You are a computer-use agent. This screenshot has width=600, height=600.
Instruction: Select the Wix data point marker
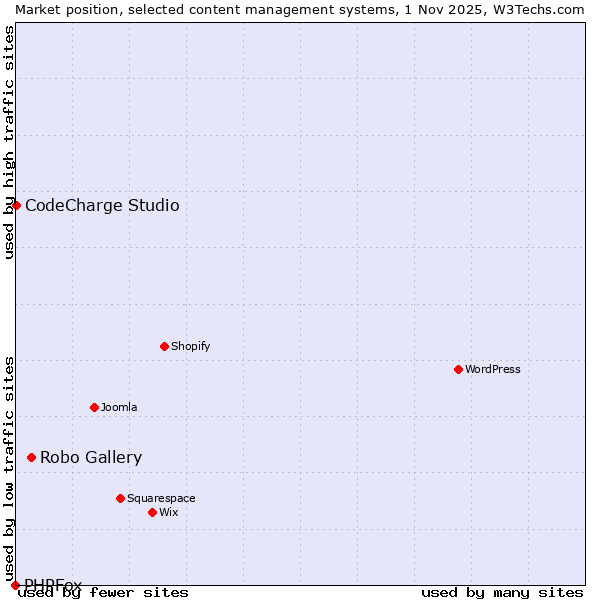pyautogui.click(x=152, y=512)
